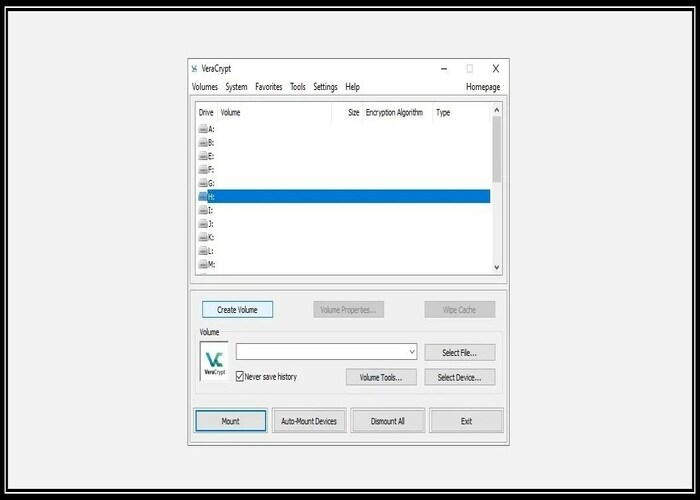
Task: Click the Select File button
Action: click(x=460, y=352)
